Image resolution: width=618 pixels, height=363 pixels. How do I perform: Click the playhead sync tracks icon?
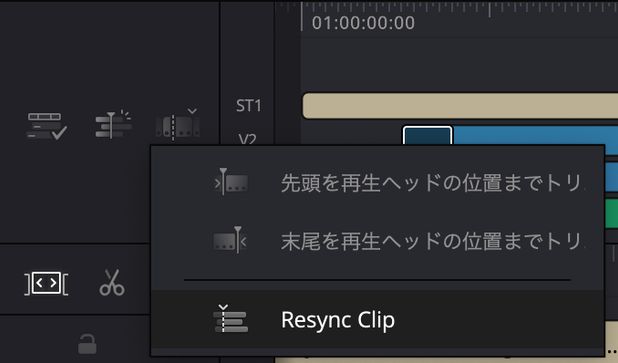(x=114, y=125)
